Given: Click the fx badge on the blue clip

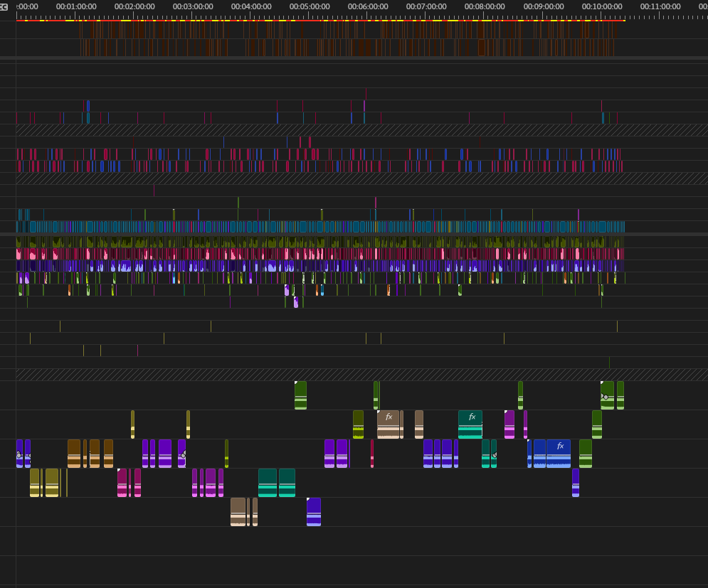Looking at the screenshot, I should click(x=560, y=446).
